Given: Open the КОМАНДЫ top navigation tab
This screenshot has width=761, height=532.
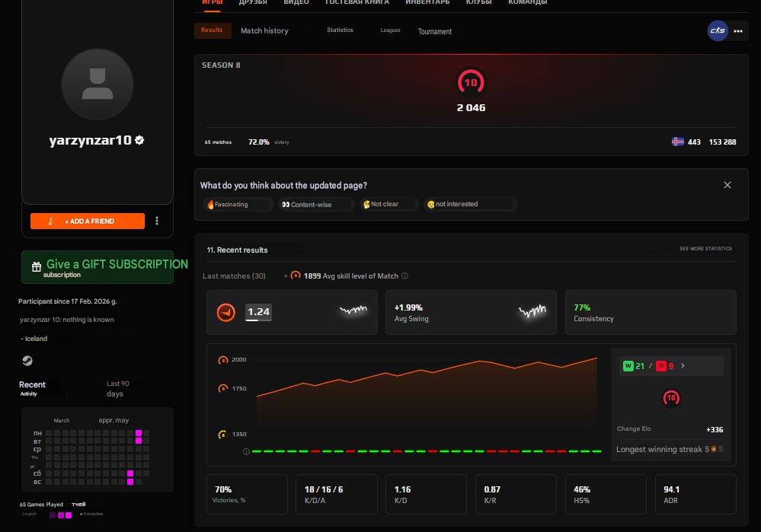Looking at the screenshot, I should point(528,2).
